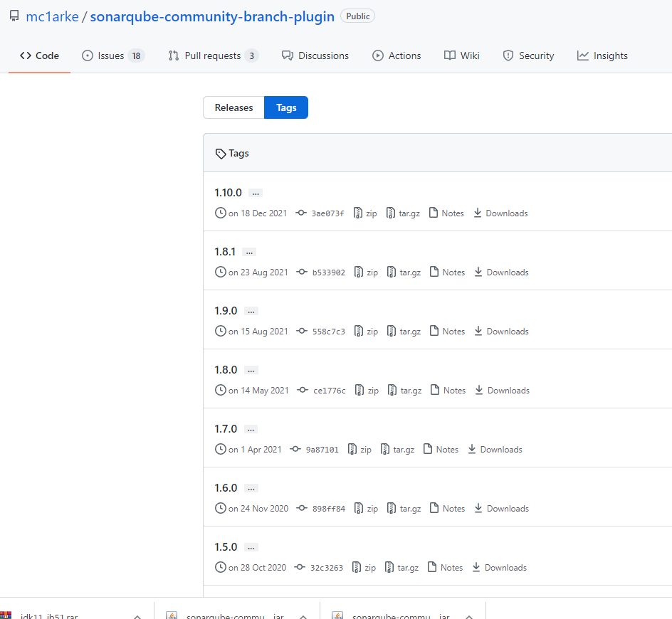Select the Notes document icon for 1.7.0

point(428,449)
